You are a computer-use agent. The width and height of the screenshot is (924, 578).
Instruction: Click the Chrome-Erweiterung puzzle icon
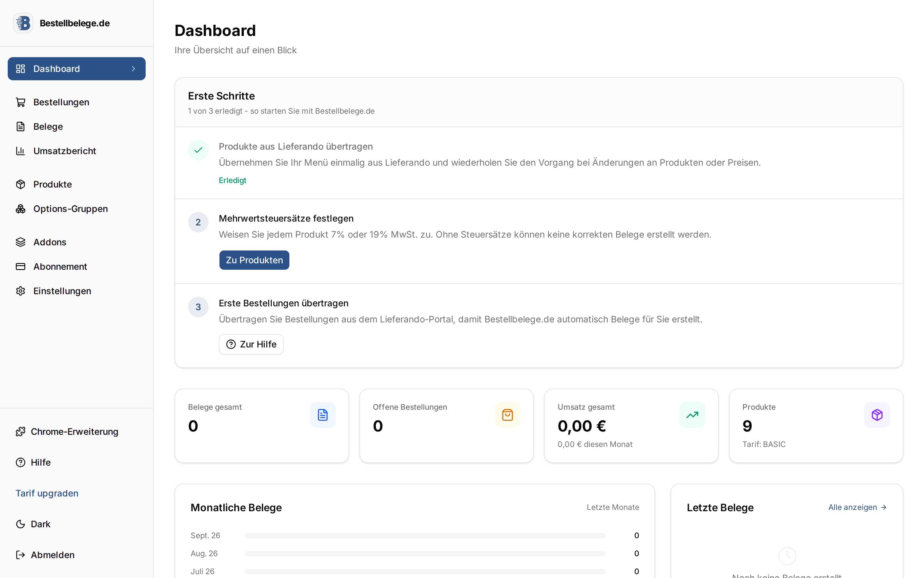click(21, 432)
